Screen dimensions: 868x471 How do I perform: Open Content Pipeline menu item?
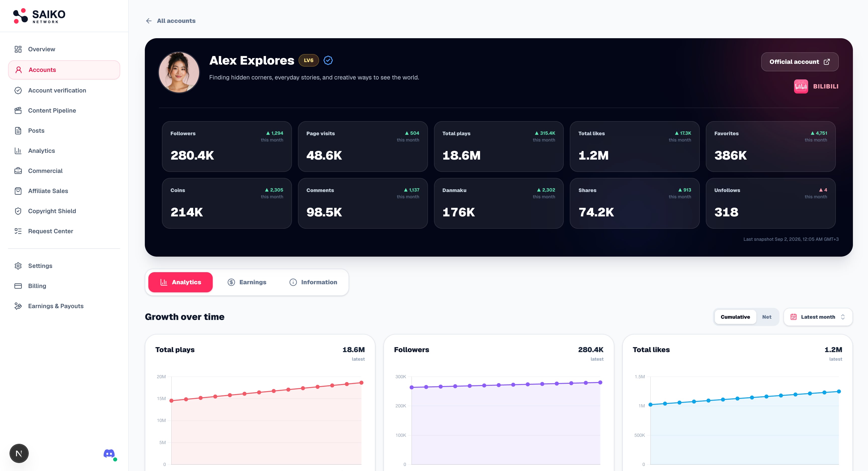coord(64,111)
